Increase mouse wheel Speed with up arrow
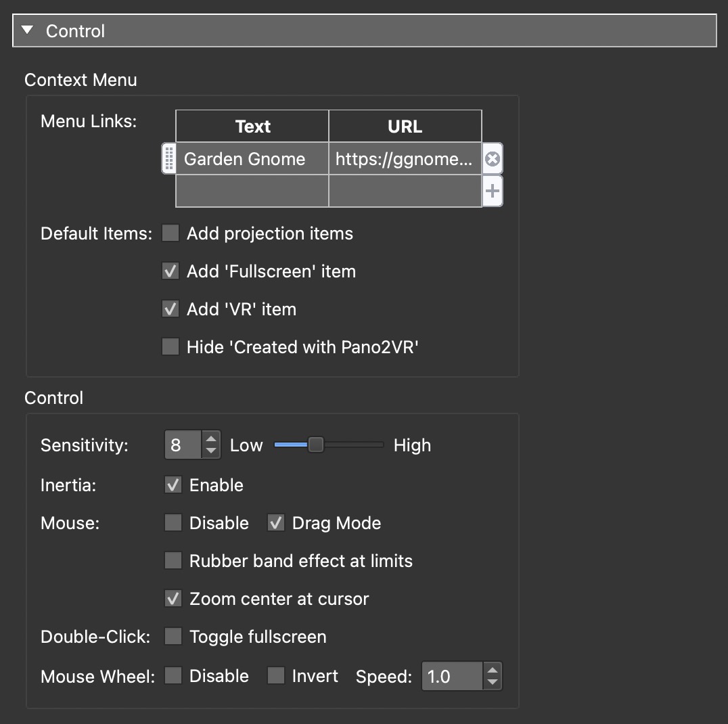This screenshot has height=724, width=728. [x=493, y=670]
